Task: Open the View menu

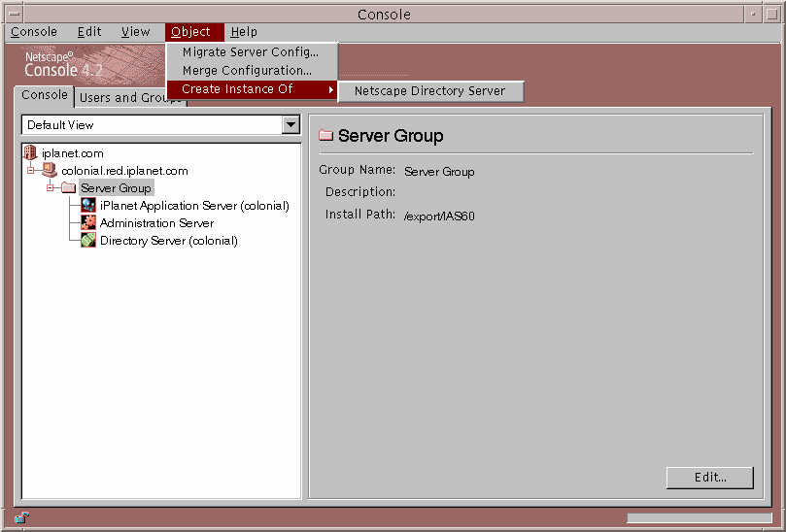Action: coord(135,32)
